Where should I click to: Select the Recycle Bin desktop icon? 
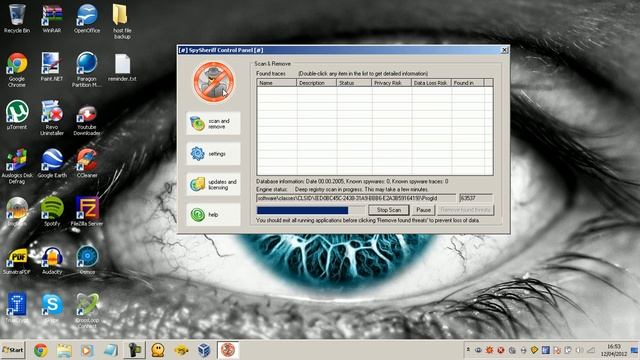[17, 19]
